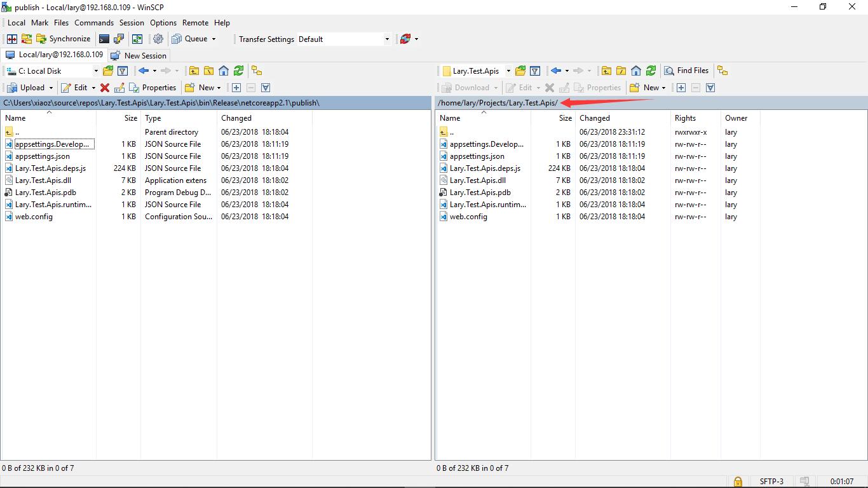
Task: Go to the remote home directory icon
Action: point(636,71)
